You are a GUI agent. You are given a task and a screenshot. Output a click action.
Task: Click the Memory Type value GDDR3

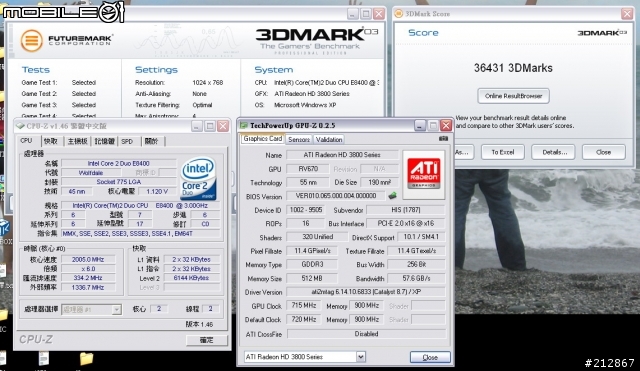(312, 264)
